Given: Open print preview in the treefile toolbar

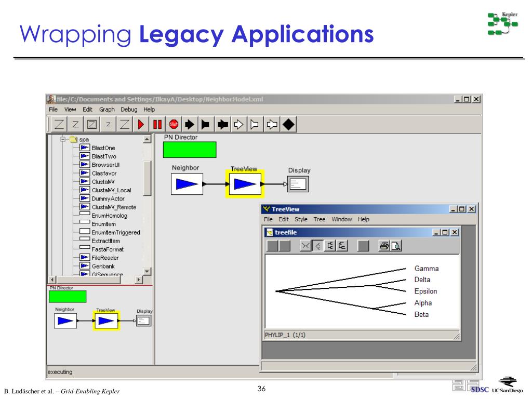Looking at the screenshot, I should tap(396, 246).
